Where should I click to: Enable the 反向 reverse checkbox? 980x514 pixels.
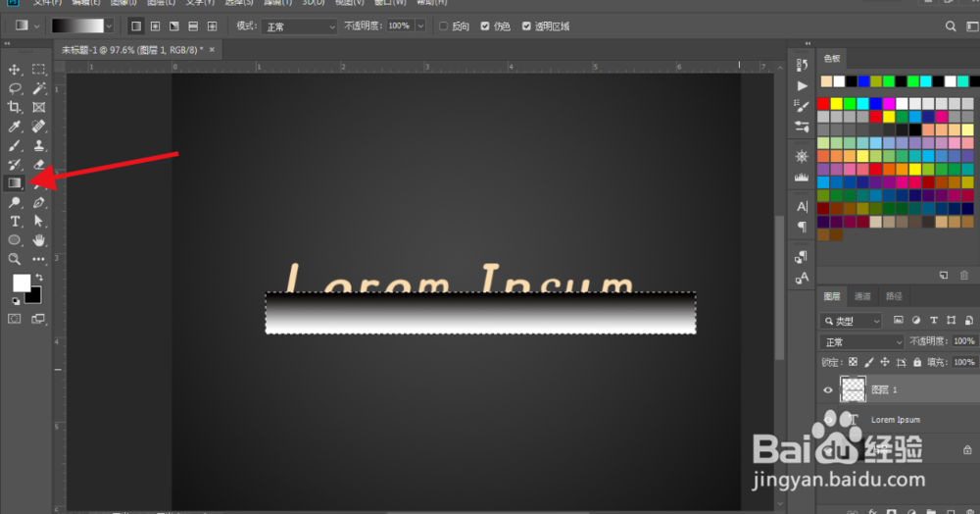(x=443, y=26)
